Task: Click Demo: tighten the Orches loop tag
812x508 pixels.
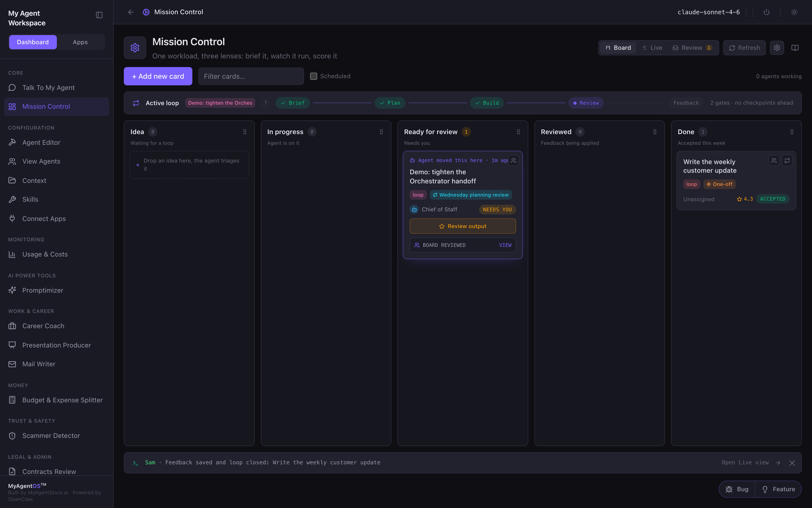Action: (x=220, y=103)
